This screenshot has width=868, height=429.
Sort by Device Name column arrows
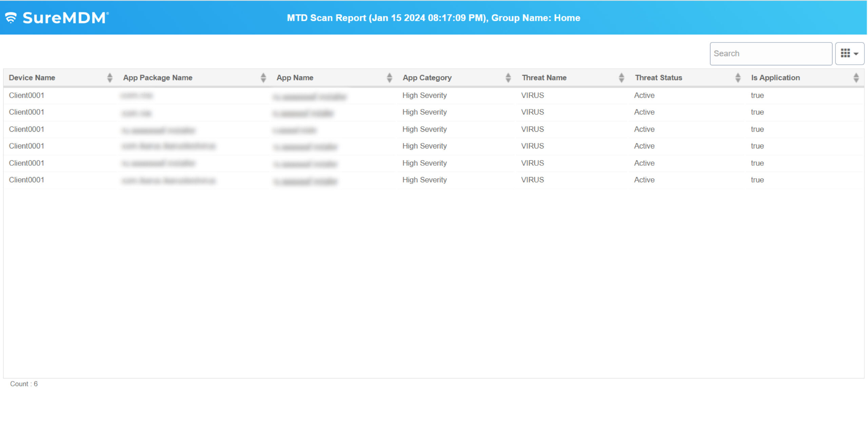click(x=110, y=78)
